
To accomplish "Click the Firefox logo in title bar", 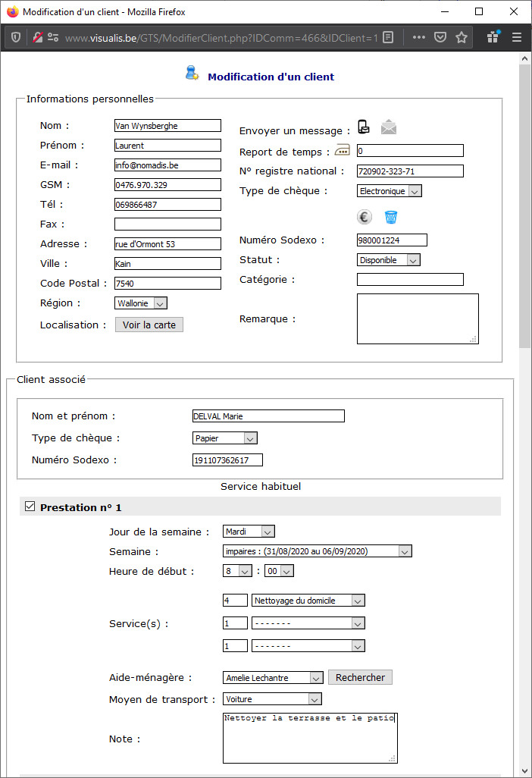I will click(x=12, y=11).
